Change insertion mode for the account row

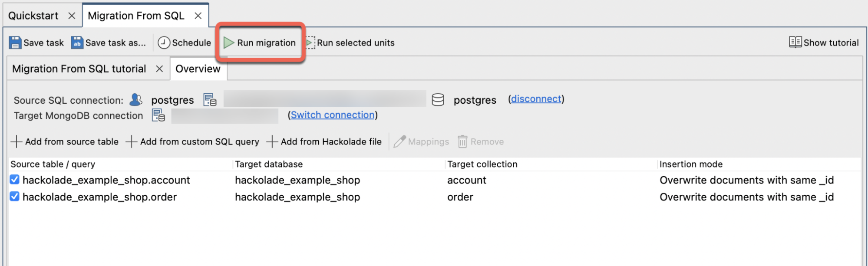click(746, 180)
